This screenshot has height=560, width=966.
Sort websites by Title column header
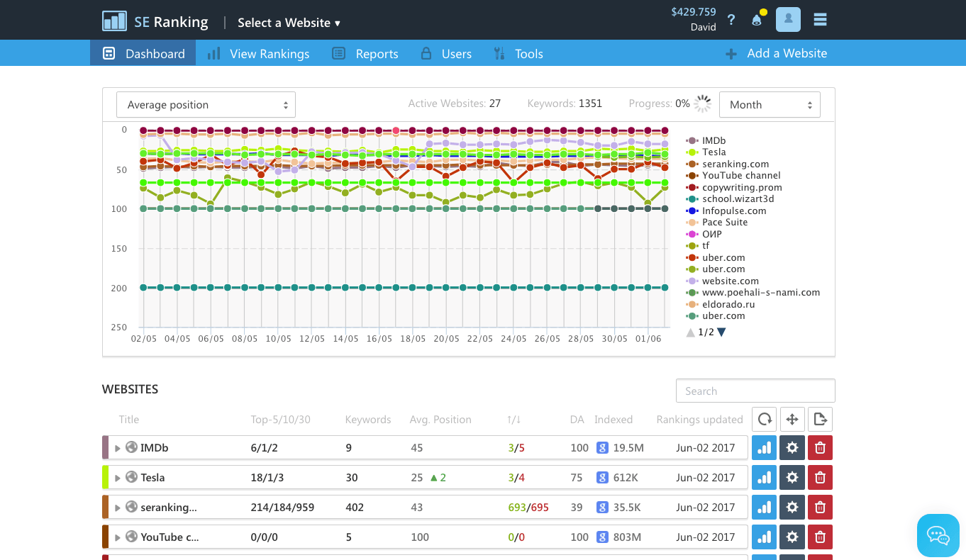129,420
